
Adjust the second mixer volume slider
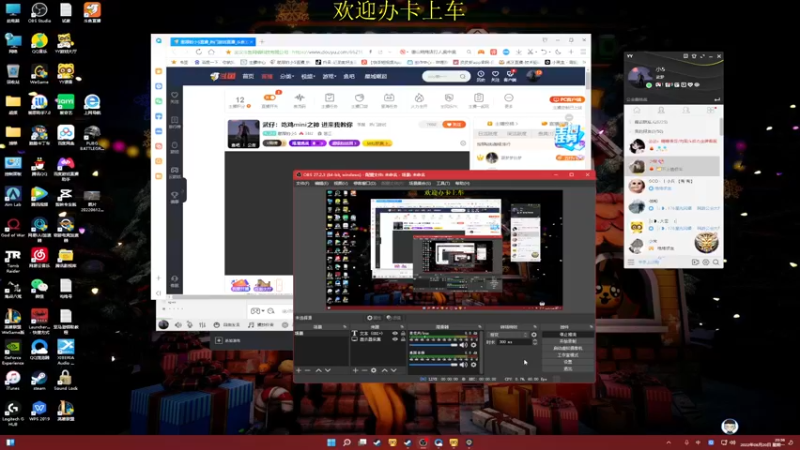434,365
